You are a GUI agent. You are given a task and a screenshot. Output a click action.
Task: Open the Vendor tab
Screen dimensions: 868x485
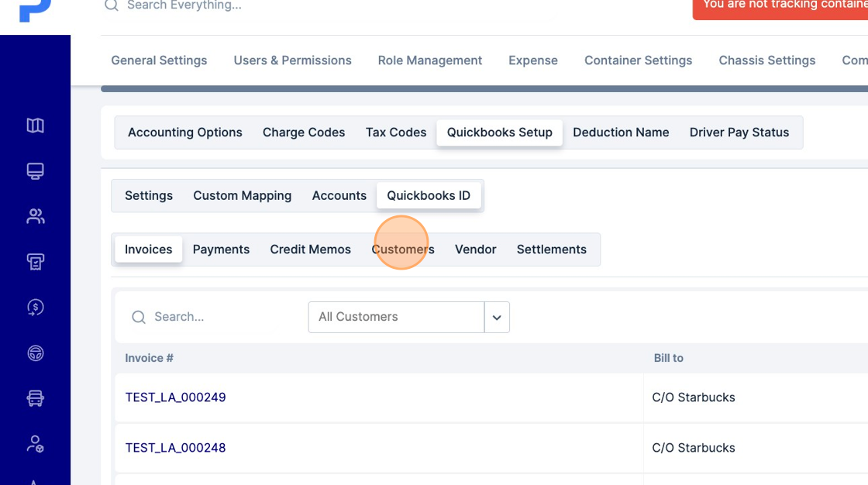click(x=476, y=249)
